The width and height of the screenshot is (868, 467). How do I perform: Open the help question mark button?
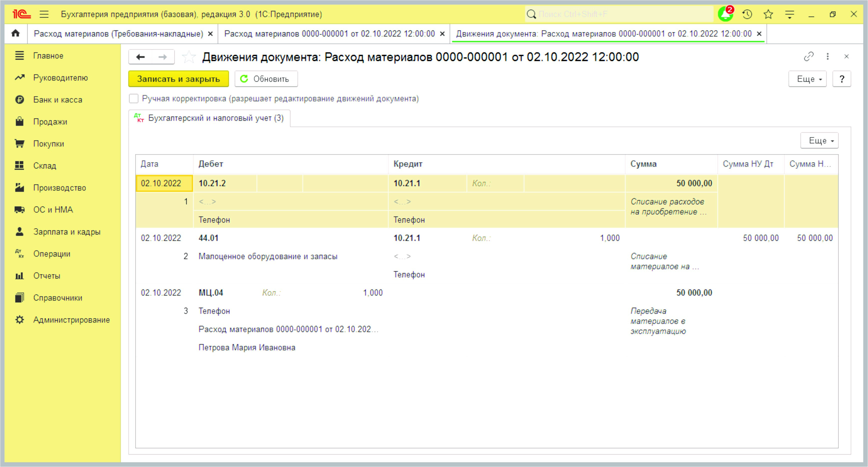[x=841, y=79]
